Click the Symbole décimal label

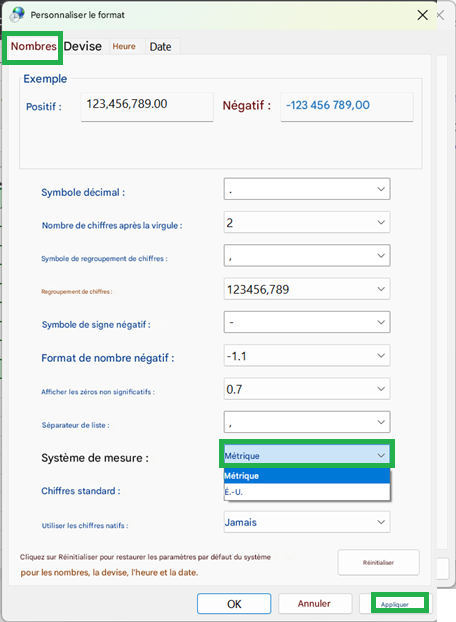83,192
